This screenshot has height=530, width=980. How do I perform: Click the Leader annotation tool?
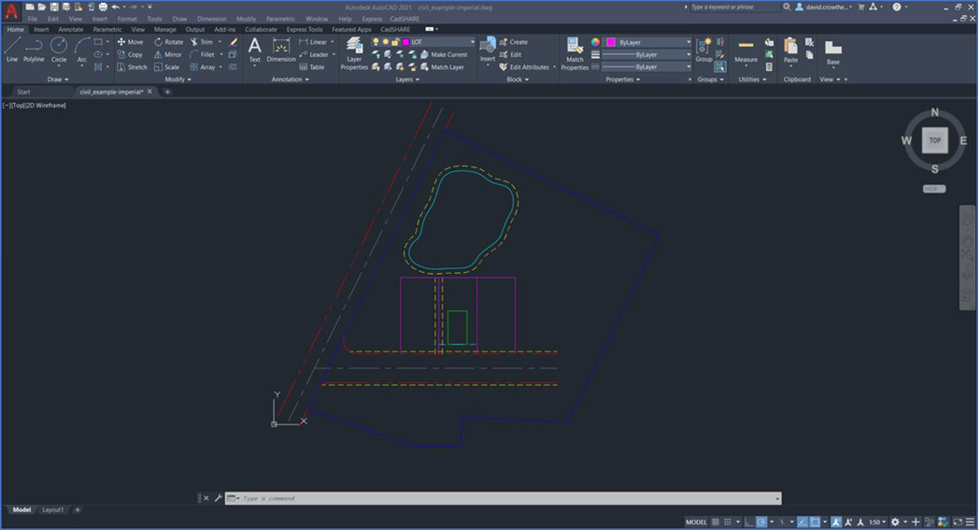[x=313, y=54]
